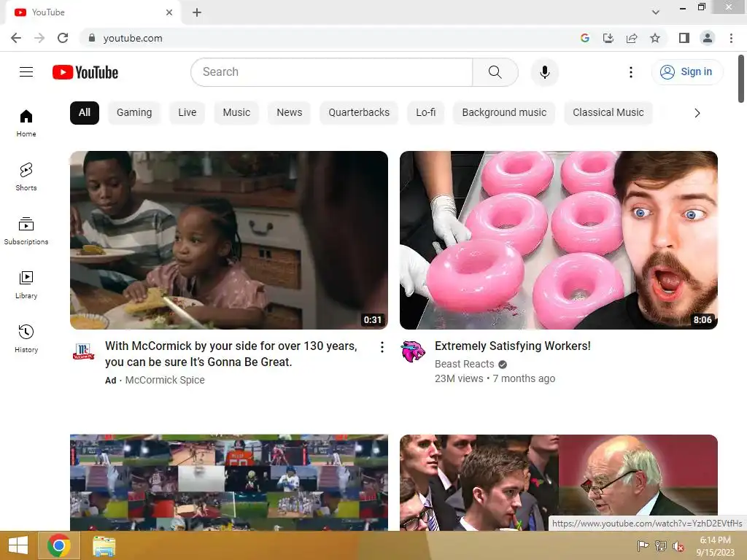Viewport: 747px width, 560px height.
Task: Click the YouTube logo
Action: [85, 72]
